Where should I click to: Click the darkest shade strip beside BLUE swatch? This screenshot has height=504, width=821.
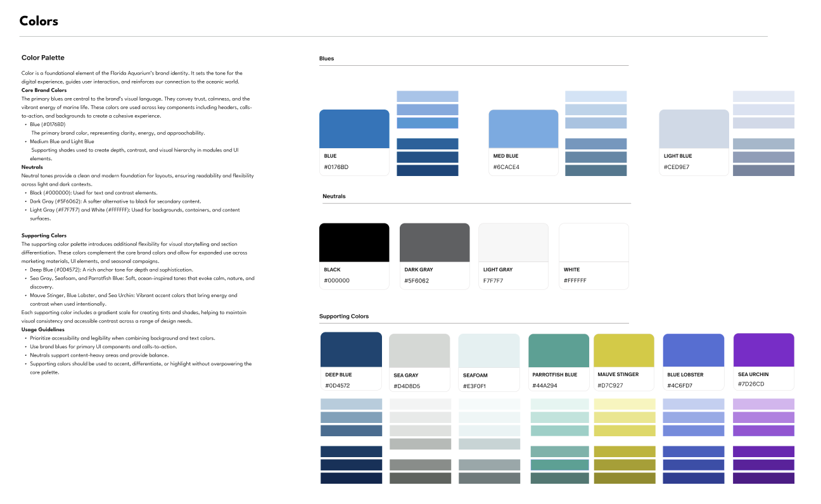(x=428, y=170)
